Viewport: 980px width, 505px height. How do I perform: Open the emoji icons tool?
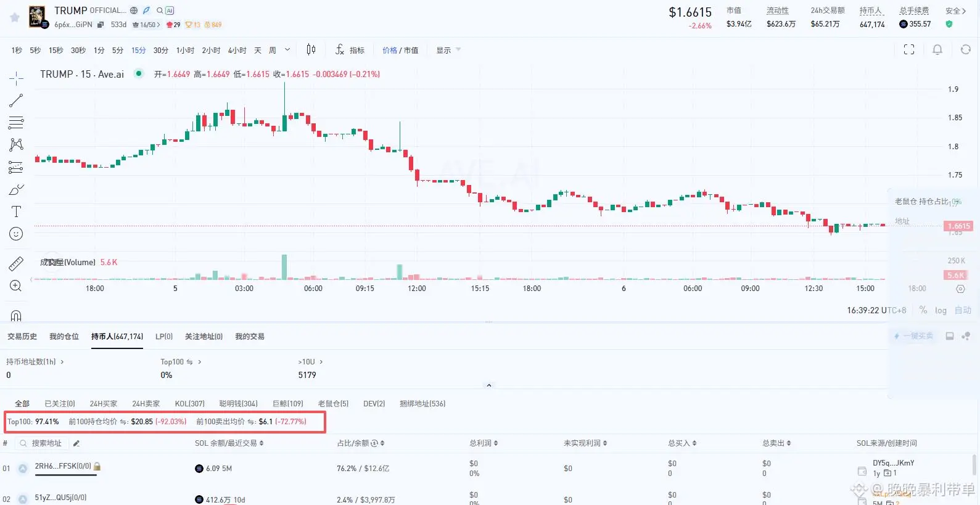pyautogui.click(x=16, y=234)
